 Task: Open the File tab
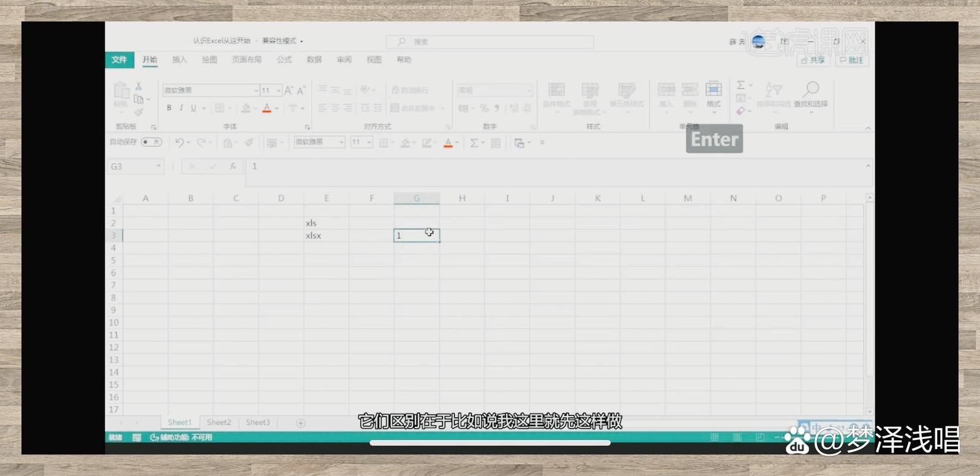pos(119,59)
